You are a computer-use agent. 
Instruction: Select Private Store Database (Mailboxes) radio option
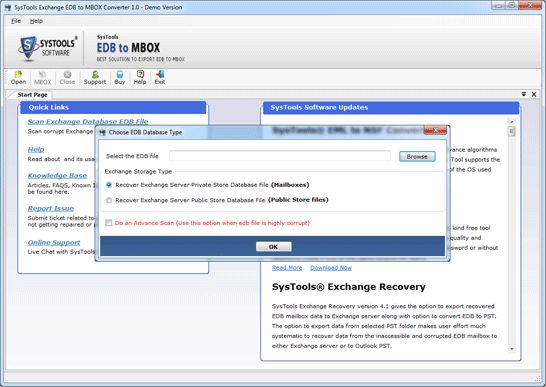click(x=109, y=185)
